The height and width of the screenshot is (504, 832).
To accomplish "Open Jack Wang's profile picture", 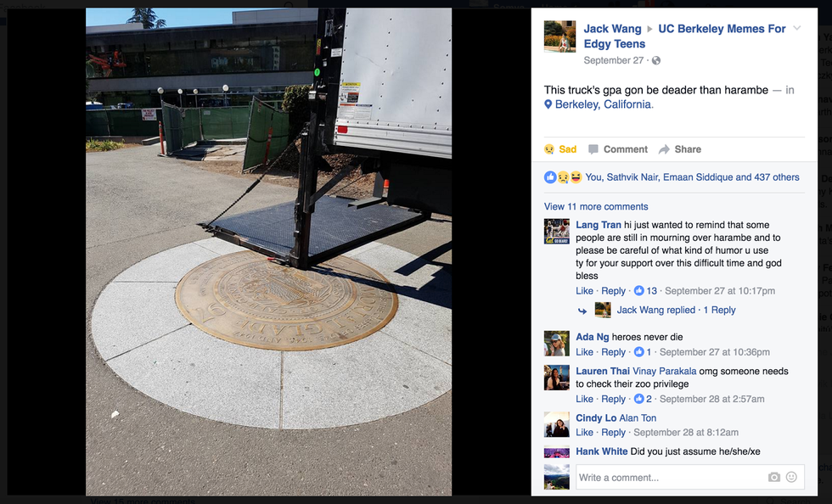I will click(559, 36).
